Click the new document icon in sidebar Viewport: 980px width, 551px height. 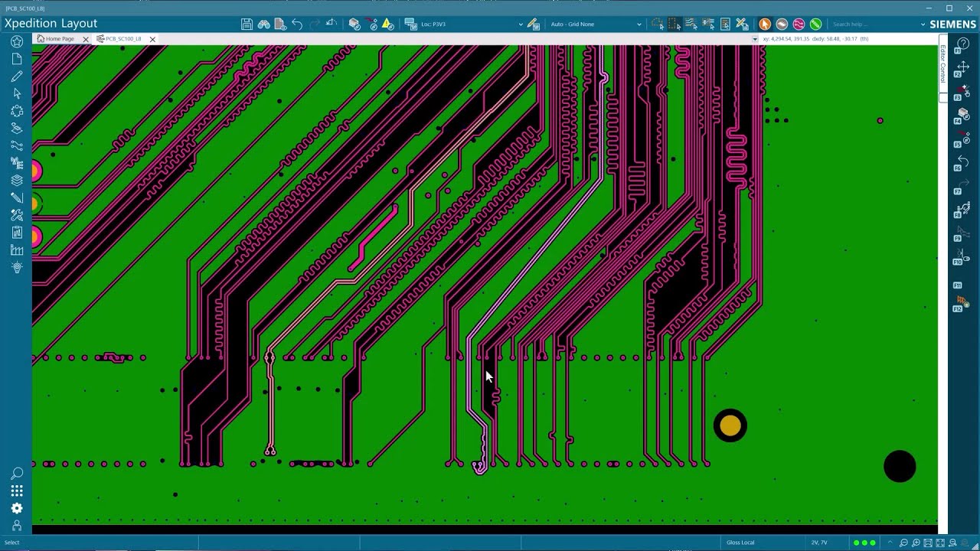(x=17, y=59)
